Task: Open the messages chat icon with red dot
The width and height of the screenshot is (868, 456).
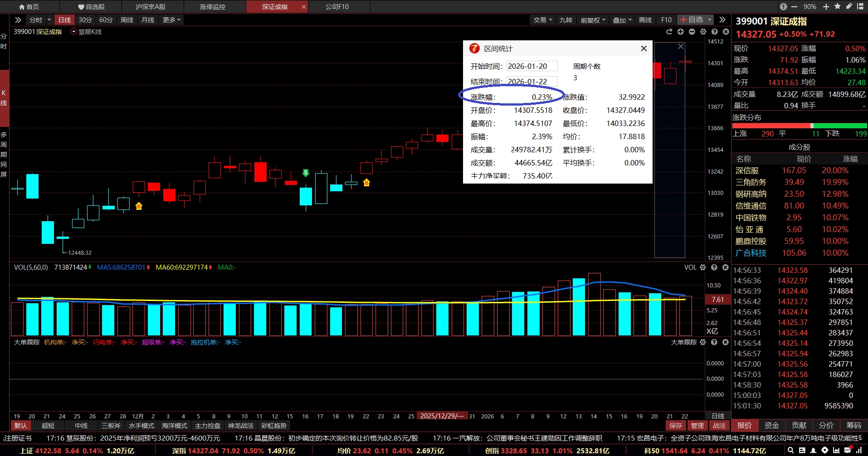Action: (848, 451)
